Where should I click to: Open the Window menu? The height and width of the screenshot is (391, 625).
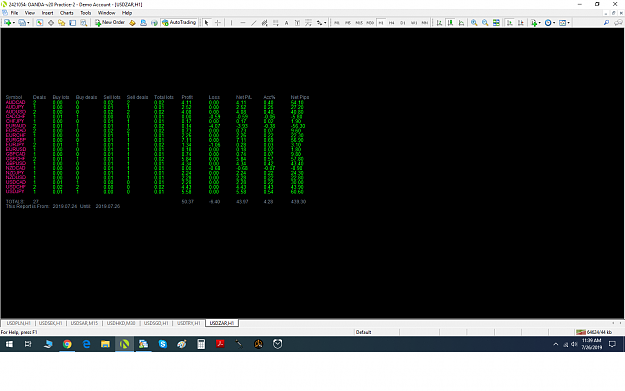pyautogui.click(x=106, y=13)
